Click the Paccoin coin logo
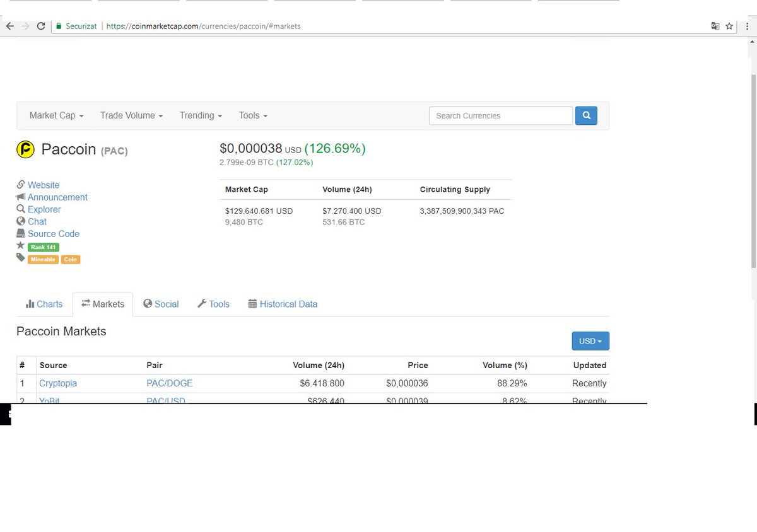Viewport: 757px width, 532px height. point(25,149)
